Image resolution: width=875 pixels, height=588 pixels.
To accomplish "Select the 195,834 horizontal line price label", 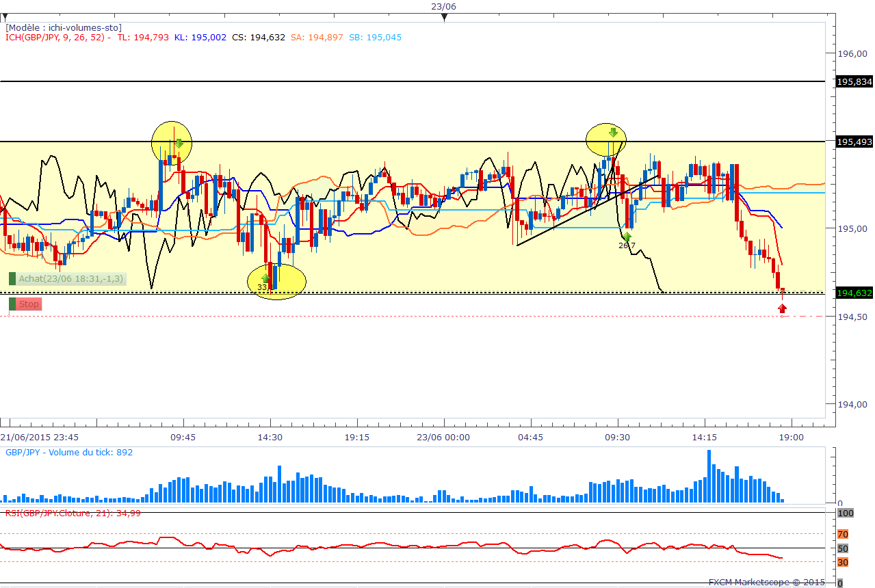I will point(854,81).
